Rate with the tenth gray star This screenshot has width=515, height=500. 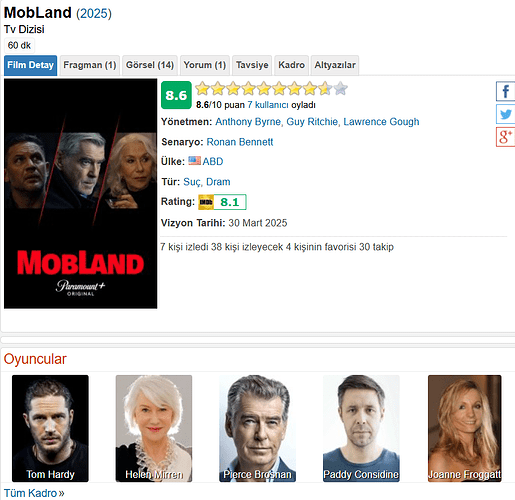(x=340, y=89)
